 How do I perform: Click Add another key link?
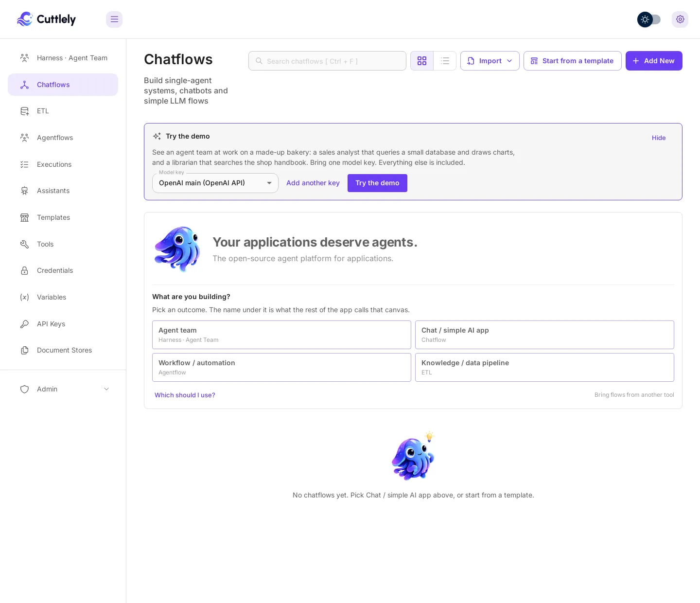(x=313, y=183)
